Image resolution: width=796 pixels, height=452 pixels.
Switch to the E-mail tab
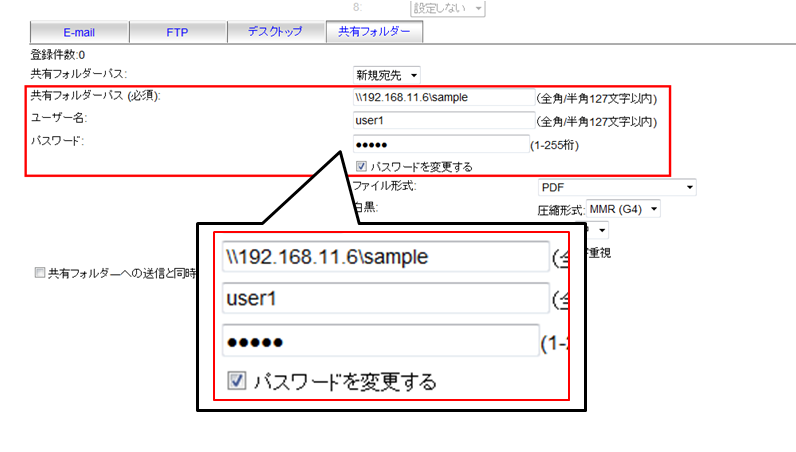(x=79, y=32)
